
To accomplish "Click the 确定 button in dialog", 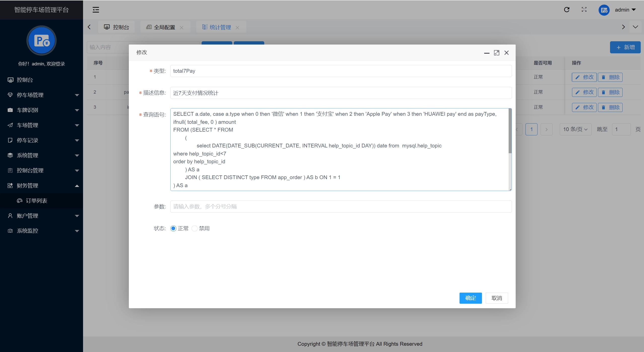I will (x=470, y=298).
